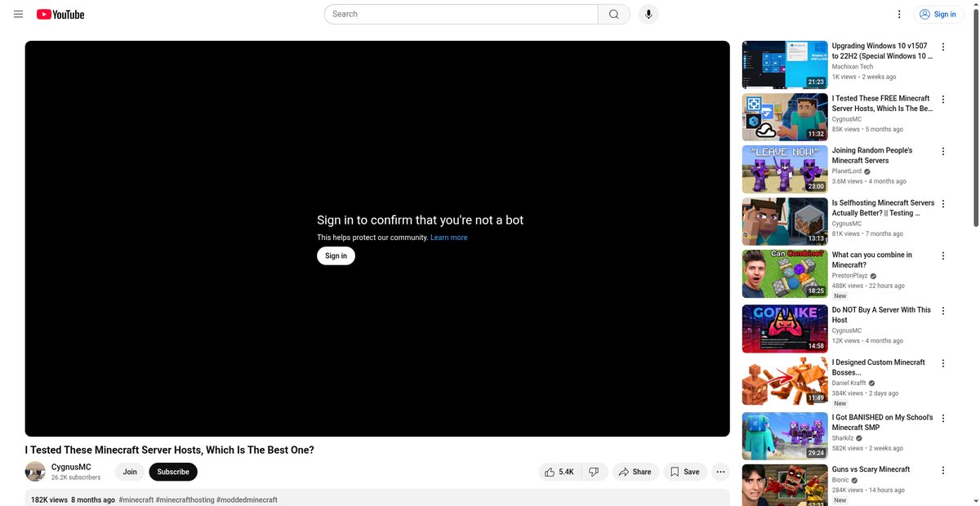
Task: Open the hamburger guide menu
Action: tap(19, 14)
